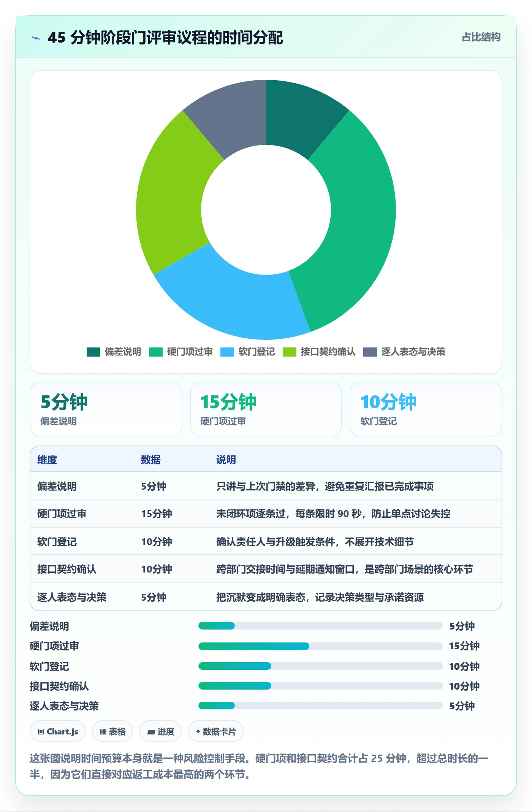The width and height of the screenshot is (532, 812).
Task: Select 逐人表态与决策 cell in table
Action: pyautogui.click(x=72, y=597)
